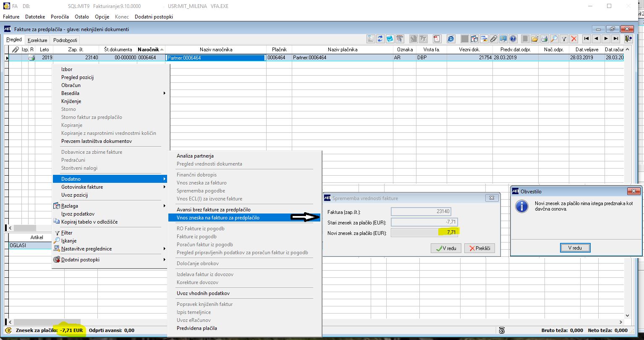
Task: Open the PDF export toolbar icon
Action: point(437,39)
